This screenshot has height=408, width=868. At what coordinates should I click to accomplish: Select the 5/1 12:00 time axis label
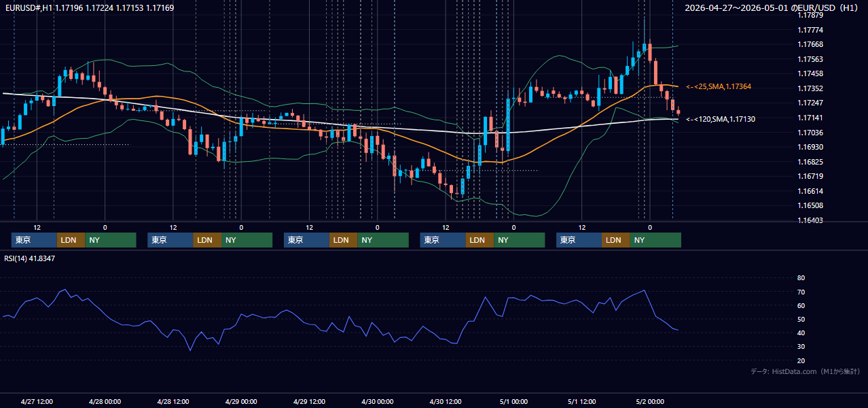coord(581,401)
